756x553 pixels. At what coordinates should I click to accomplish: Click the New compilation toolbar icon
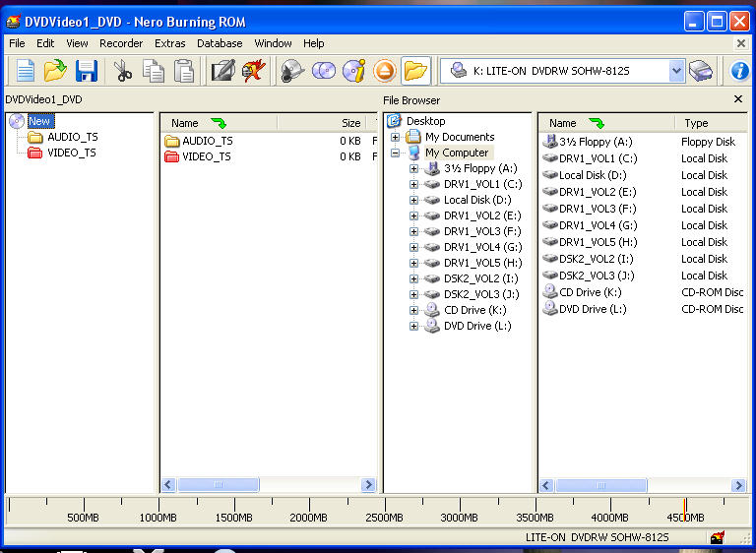tap(25, 71)
